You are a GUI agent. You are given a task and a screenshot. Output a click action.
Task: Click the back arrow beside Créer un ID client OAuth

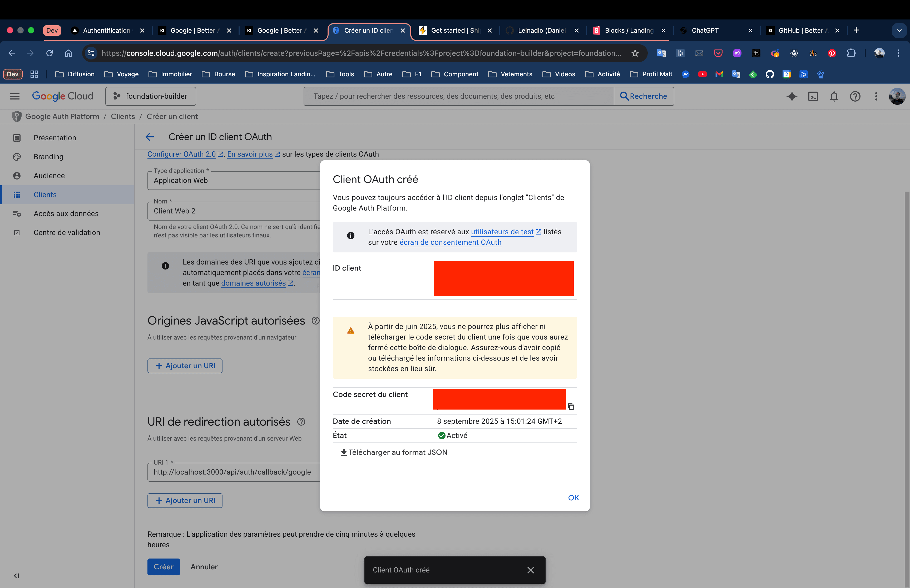(x=150, y=137)
